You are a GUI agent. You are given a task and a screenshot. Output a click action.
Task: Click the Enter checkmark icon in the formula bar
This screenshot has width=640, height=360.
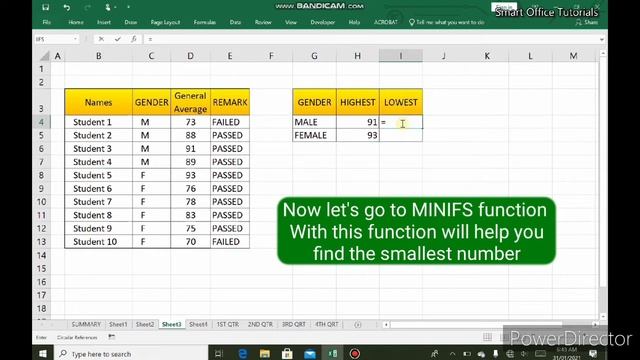click(118, 39)
